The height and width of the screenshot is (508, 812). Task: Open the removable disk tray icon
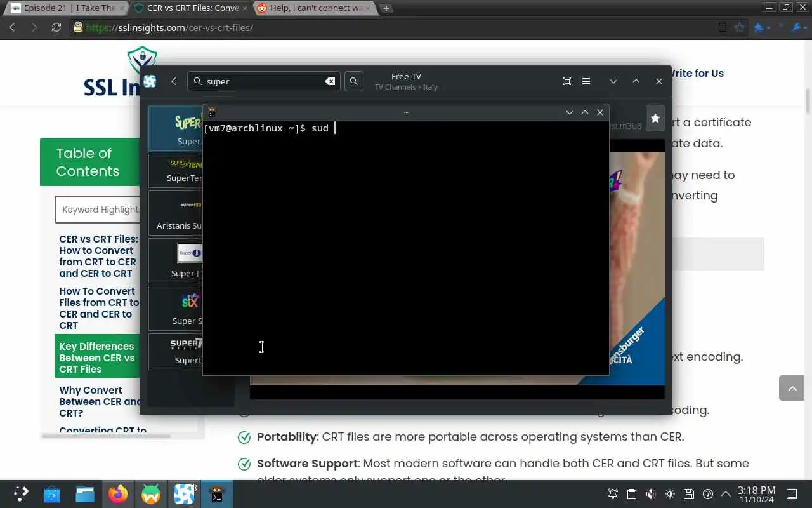(x=689, y=493)
